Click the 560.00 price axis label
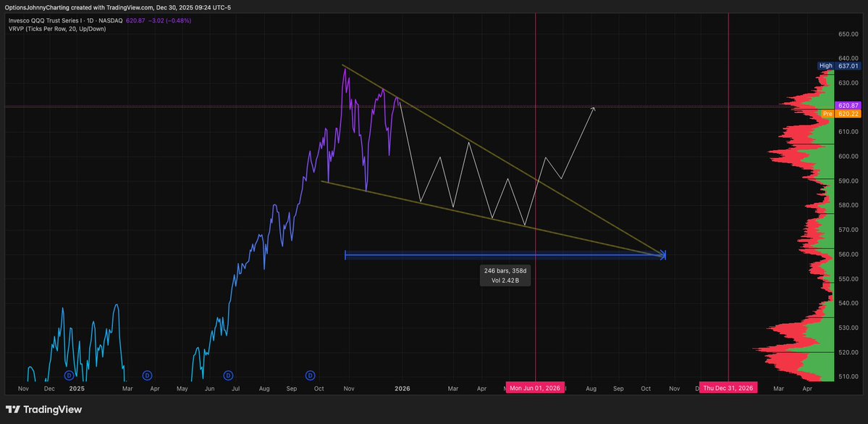 tap(847, 254)
